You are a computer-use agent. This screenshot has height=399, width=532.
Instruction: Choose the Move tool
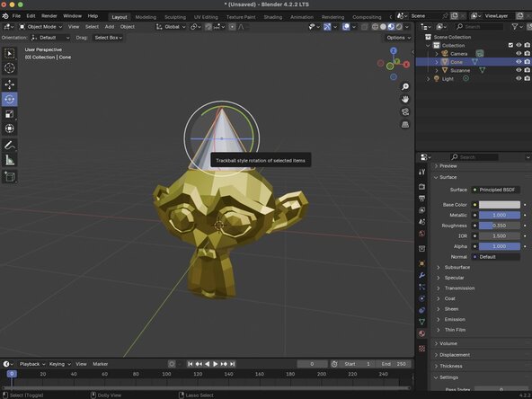[x=10, y=84]
